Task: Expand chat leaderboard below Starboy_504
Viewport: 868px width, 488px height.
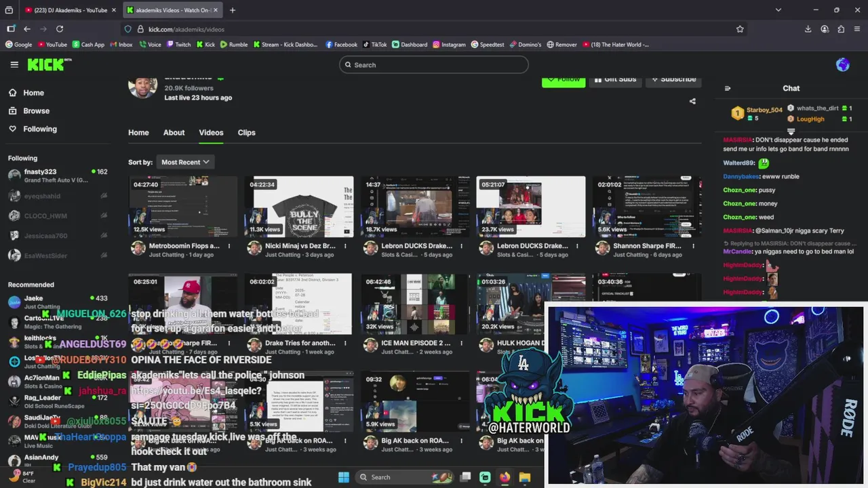Action: coord(791,131)
